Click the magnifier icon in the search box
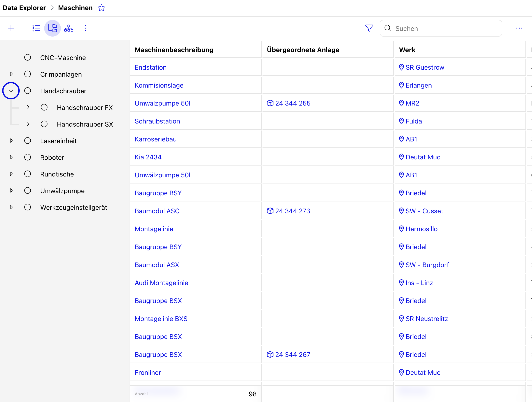The height and width of the screenshot is (402, 532). pyautogui.click(x=388, y=28)
